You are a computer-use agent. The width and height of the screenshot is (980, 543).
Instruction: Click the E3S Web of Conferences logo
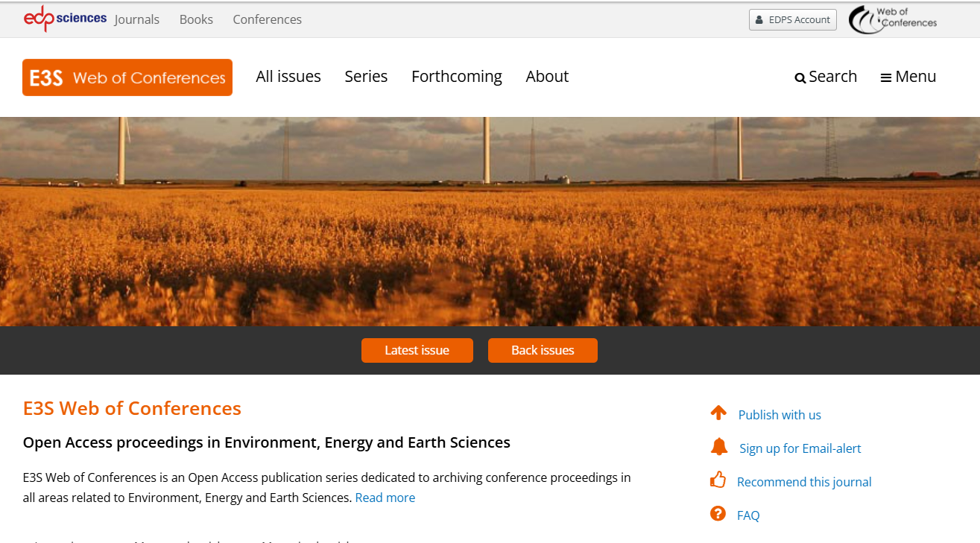(127, 77)
